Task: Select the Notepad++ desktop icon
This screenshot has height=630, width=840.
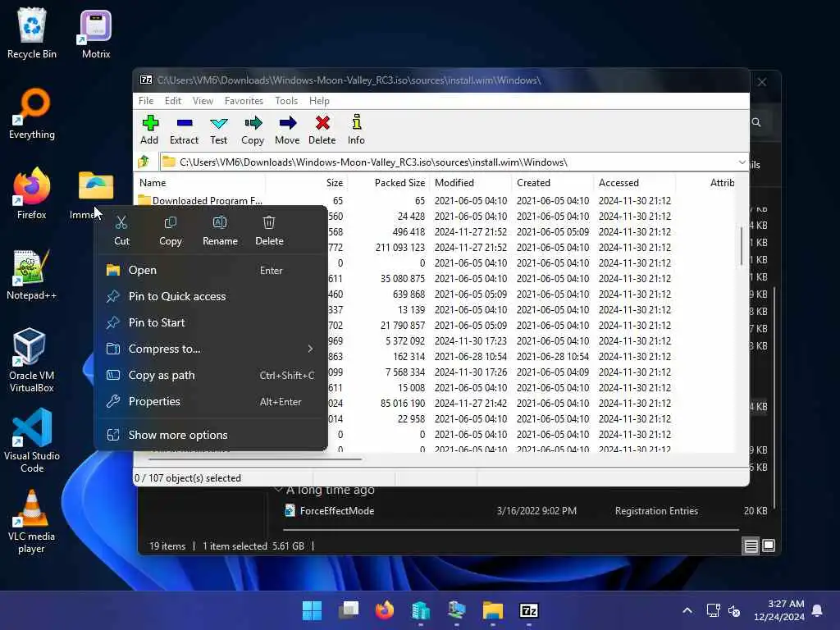Action: 32,275
